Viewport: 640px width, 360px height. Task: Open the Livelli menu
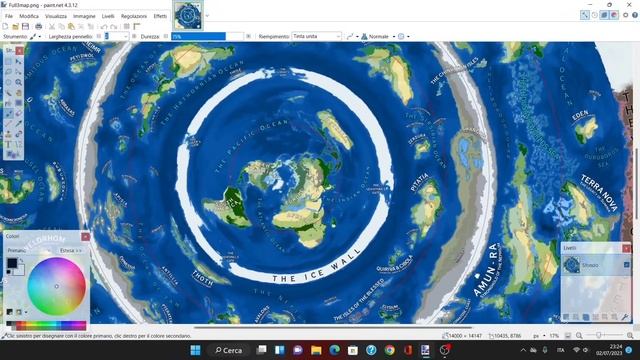click(108, 16)
